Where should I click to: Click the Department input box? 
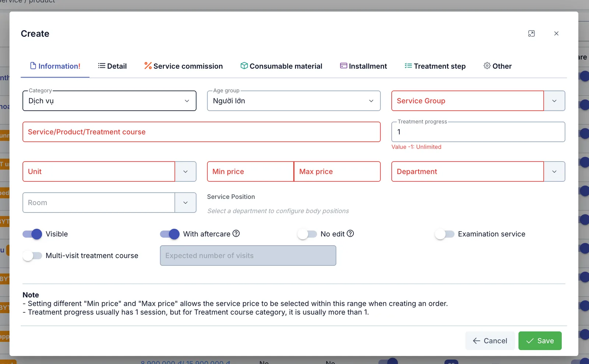tap(468, 171)
